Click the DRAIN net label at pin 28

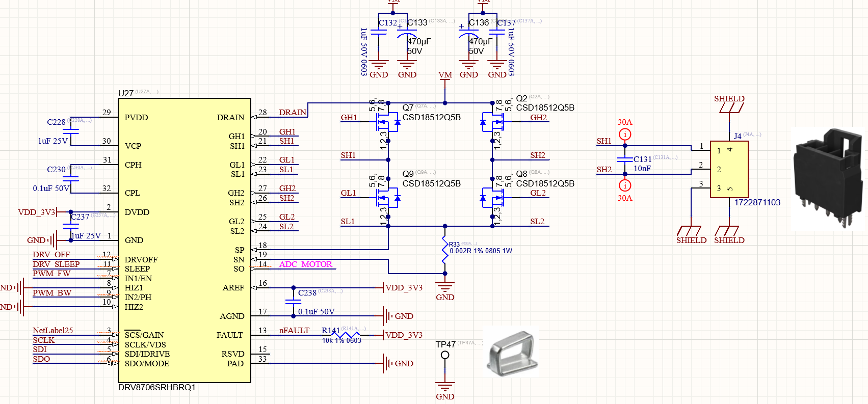293,113
